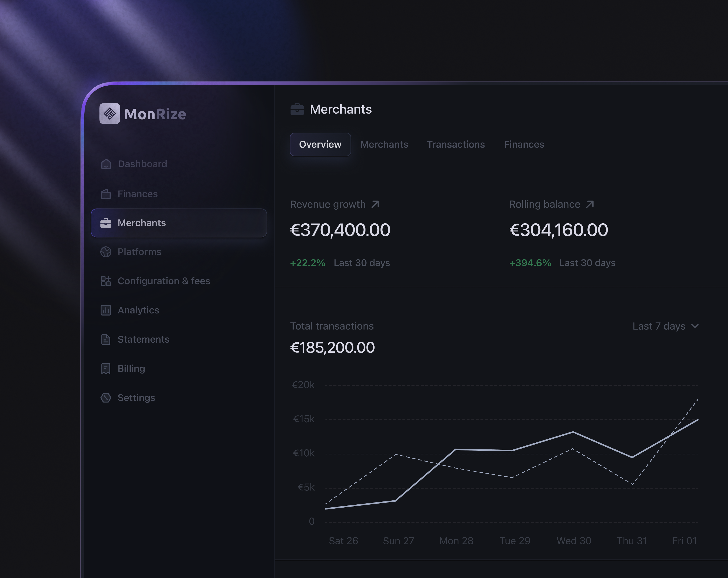The width and height of the screenshot is (728, 578).
Task: Click the MonRize logo icon
Action: point(110,114)
